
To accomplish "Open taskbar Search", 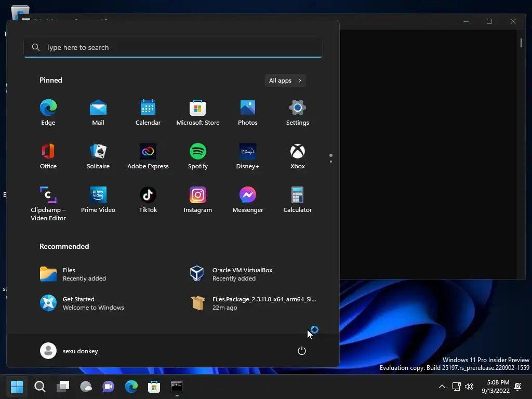I will [x=40, y=387].
